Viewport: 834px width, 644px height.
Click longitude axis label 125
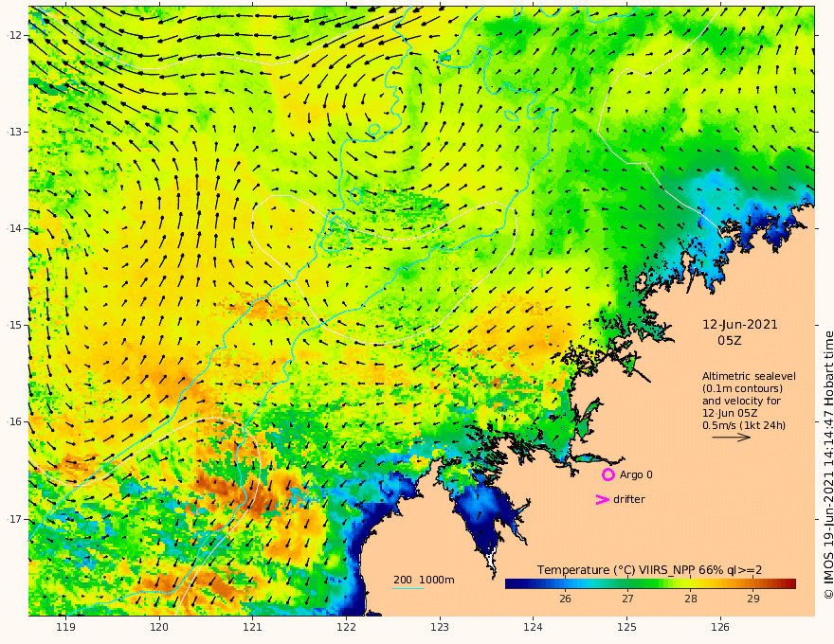coord(627,628)
